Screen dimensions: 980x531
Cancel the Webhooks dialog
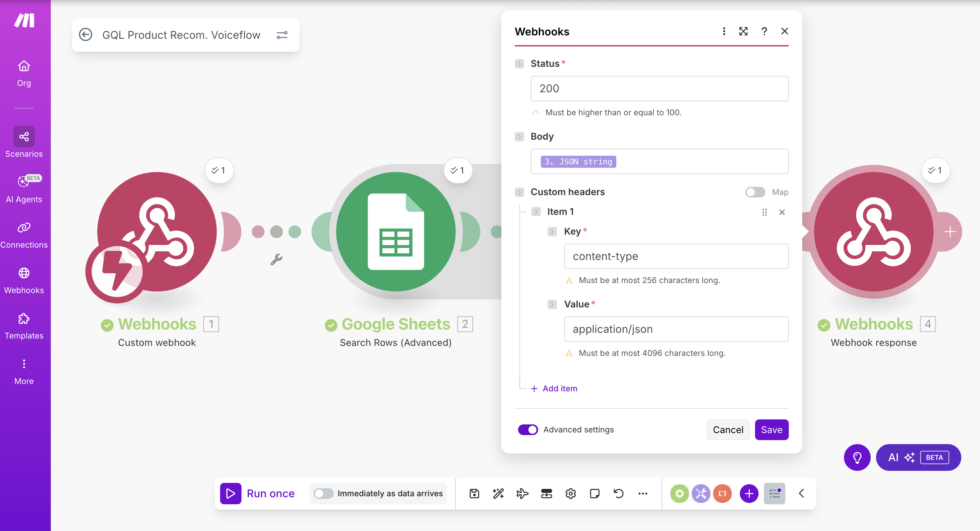tap(728, 429)
